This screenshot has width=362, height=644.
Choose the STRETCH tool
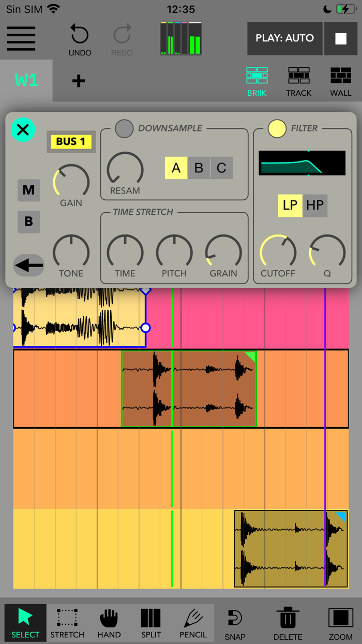click(67, 623)
